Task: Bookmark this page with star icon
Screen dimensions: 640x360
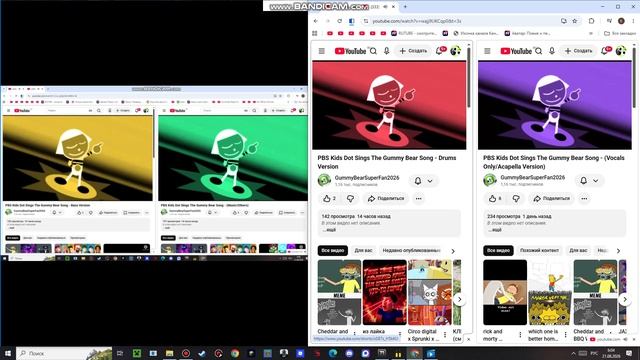Action: click(x=575, y=21)
